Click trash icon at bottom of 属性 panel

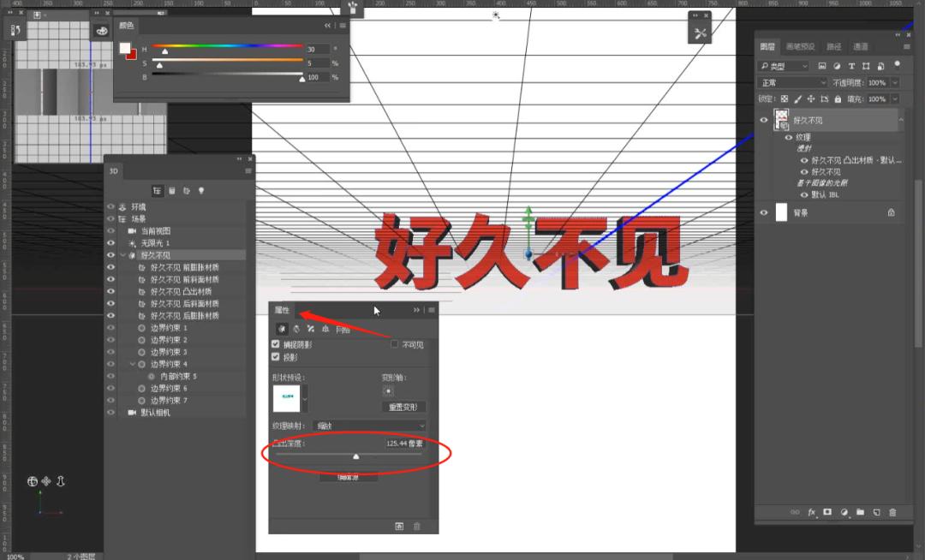coord(417,526)
